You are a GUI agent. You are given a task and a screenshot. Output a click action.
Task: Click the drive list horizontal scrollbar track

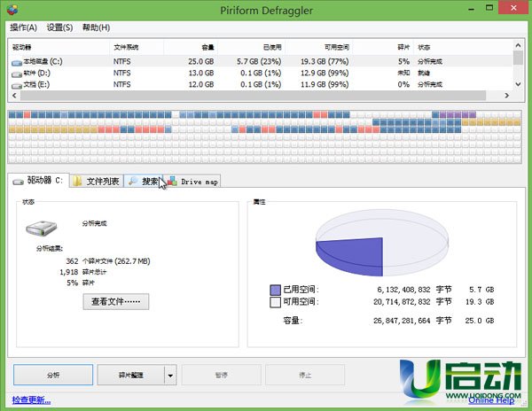tap(253, 96)
